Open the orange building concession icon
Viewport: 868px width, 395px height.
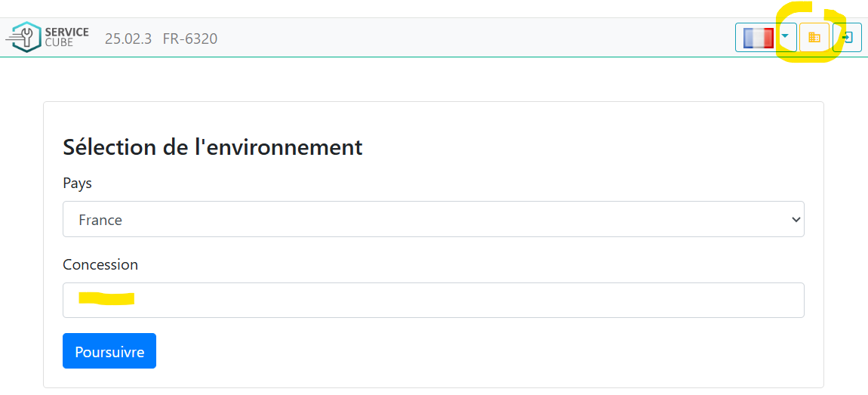814,38
